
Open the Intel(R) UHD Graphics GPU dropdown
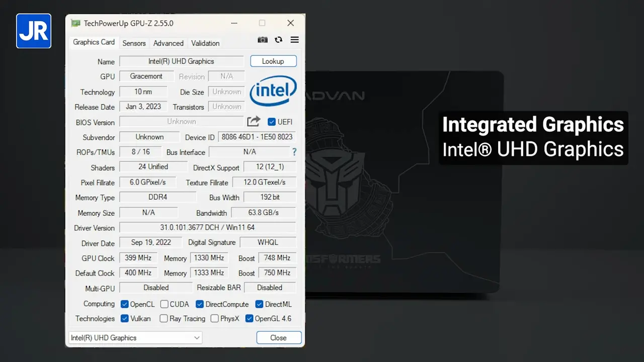click(x=135, y=338)
